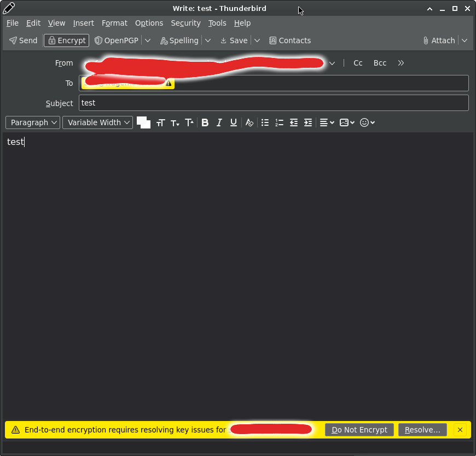Image resolution: width=476 pixels, height=456 pixels.
Task: Toggle italic text formatting
Action: pos(219,122)
